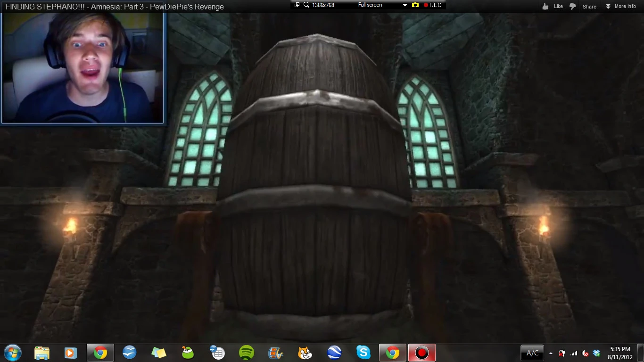The width and height of the screenshot is (644, 362).
Task: Launch Scratch from the taskbar
Action: pyautogui.click(x=305, y=353)
